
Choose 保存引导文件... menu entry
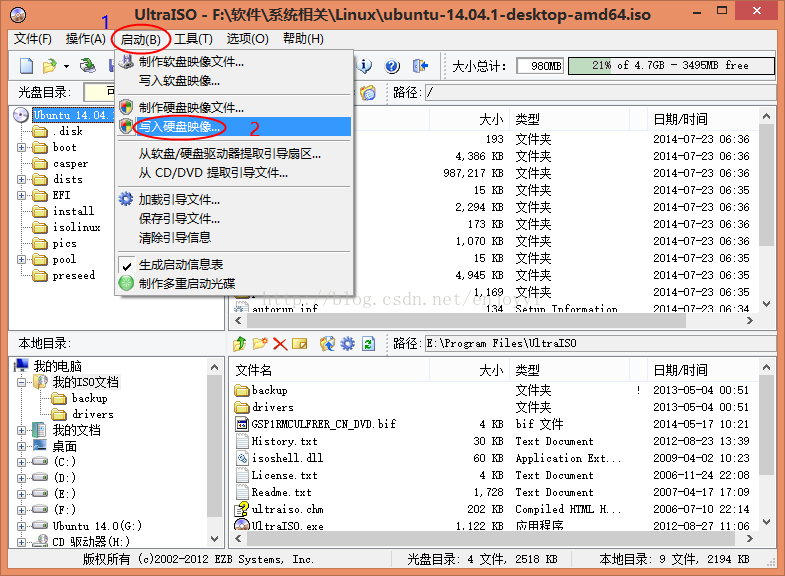tap(234, 219)
